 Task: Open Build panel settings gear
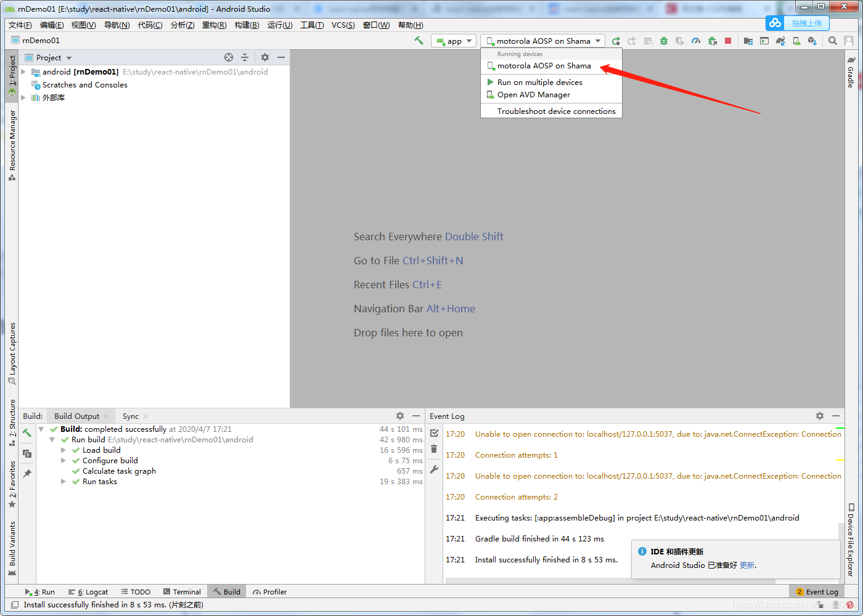pos(400,416)
